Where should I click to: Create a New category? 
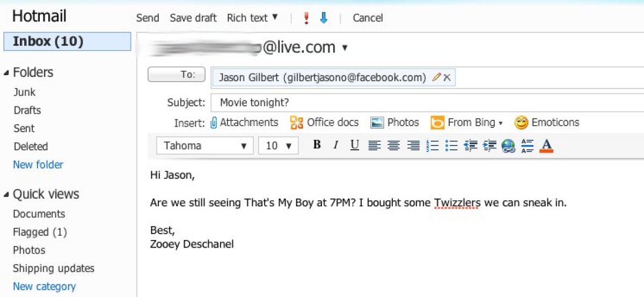pyautogui.click(x=45, y=286)
